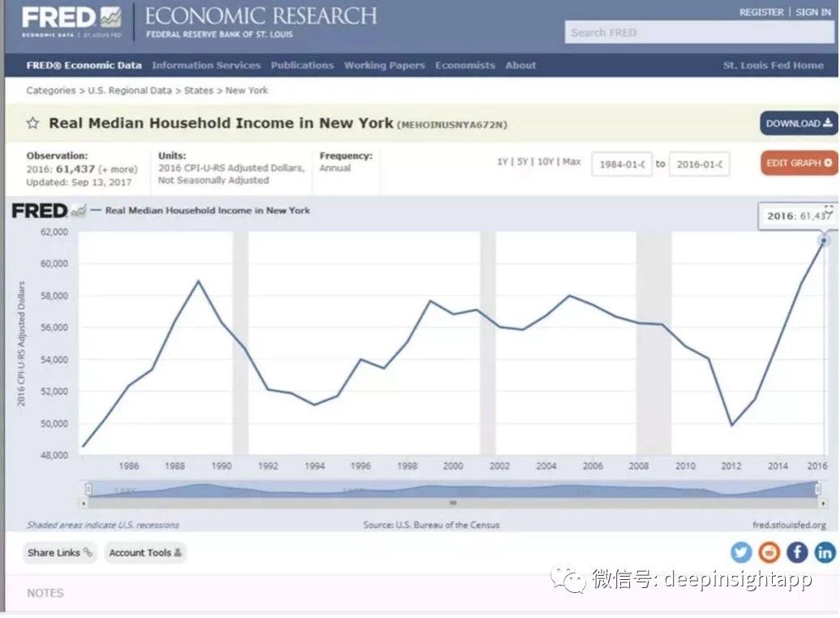840x618 pixels.
Task: Select the 1Y date range
Action: (x=503, y=161)
